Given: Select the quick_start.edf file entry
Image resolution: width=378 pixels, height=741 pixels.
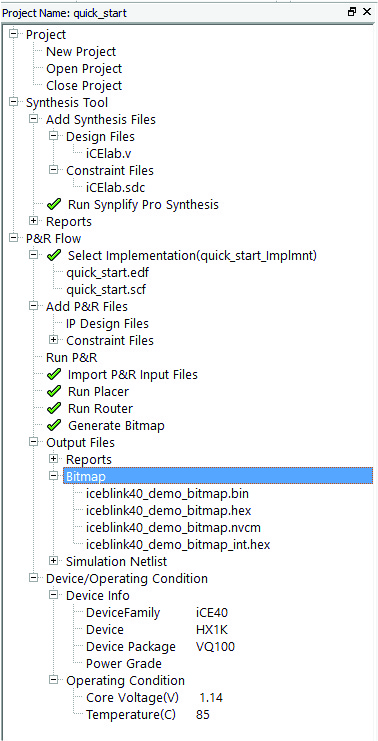Looking at the screenshot, I should (109, 273).
